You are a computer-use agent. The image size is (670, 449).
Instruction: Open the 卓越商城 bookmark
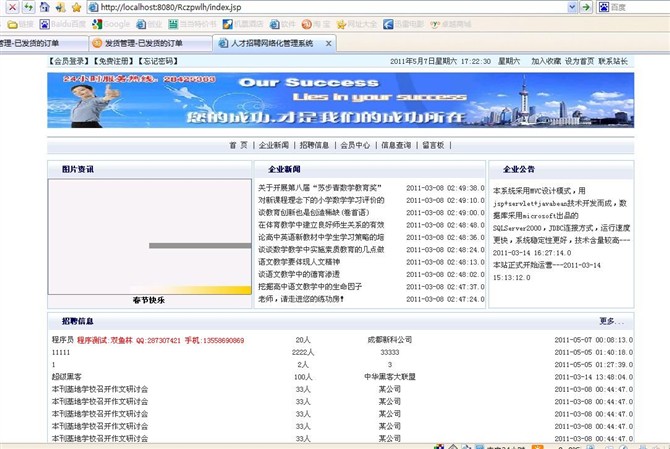pyautogui.click(x=450, y=24)
